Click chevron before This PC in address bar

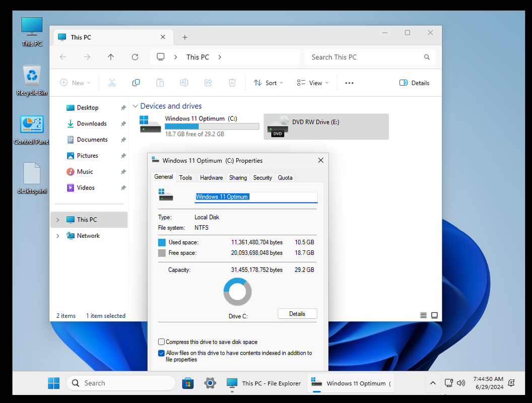pyautogui.click(x=175, y=57)
